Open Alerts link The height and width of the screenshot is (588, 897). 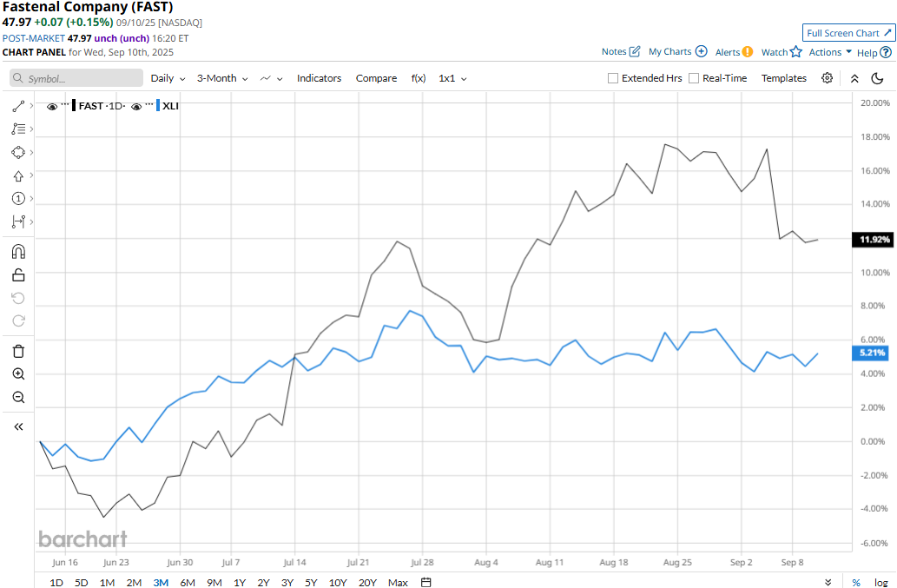(x=734, y=52)
